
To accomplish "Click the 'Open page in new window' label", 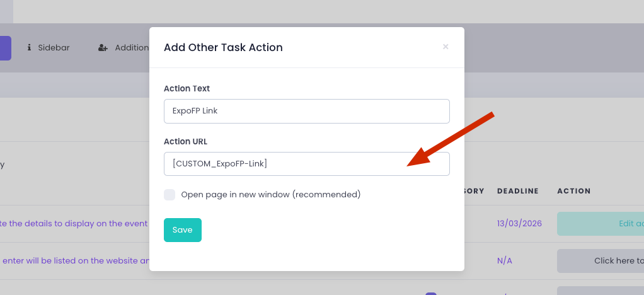I will click(x=270, y=195).
